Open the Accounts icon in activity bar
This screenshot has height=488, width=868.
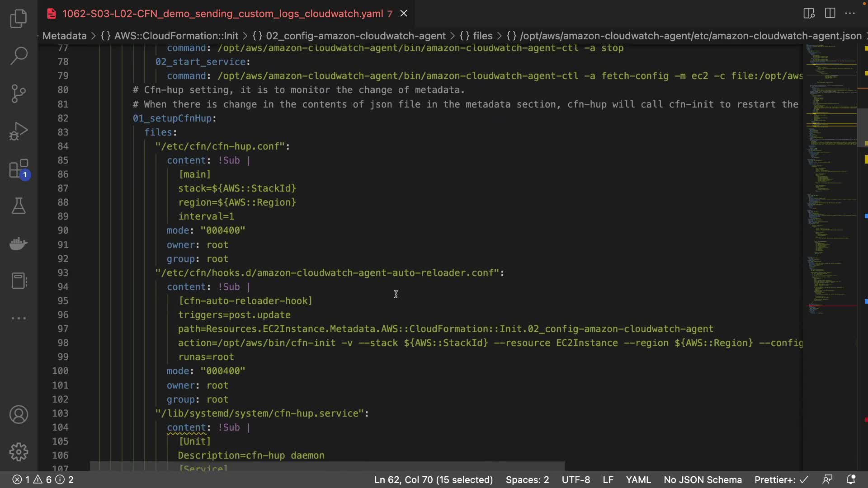[x=19, y=415]
